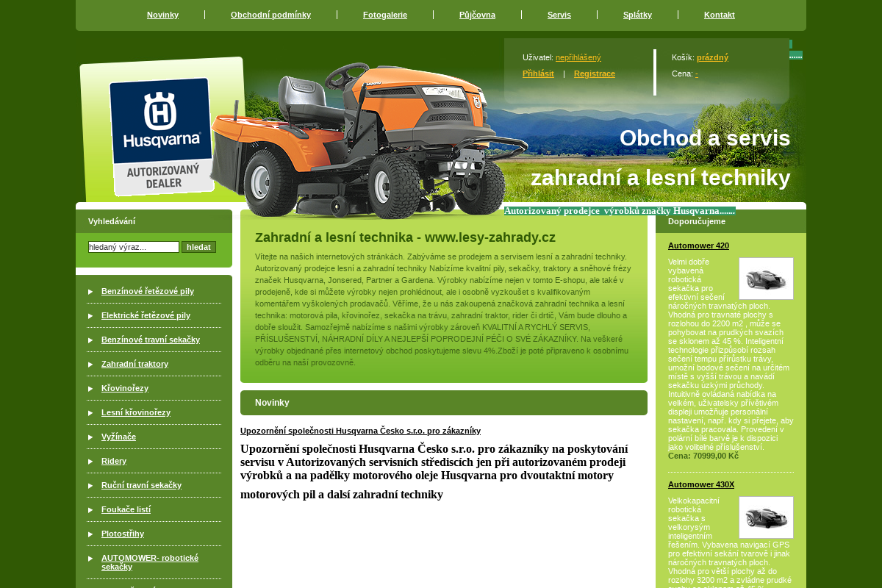Open the Půjčovna page
Screen dimensions: 882x588
click(477, 15)
